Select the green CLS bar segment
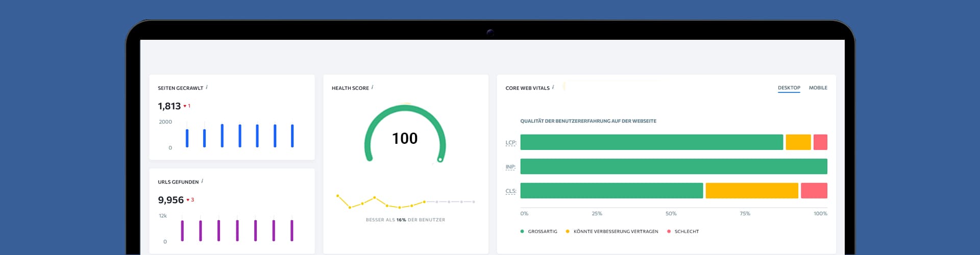Screen dimensions: 980x255 coord(612,191)
